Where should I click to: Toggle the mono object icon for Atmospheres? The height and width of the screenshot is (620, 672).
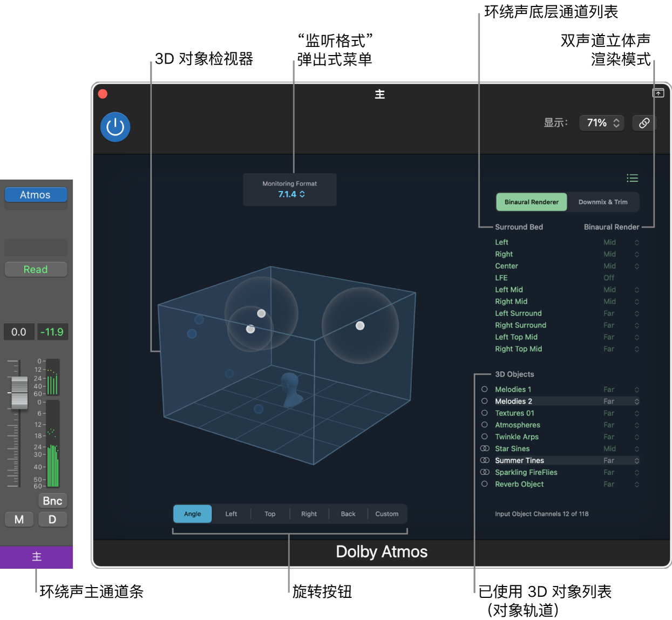(484, 425)
